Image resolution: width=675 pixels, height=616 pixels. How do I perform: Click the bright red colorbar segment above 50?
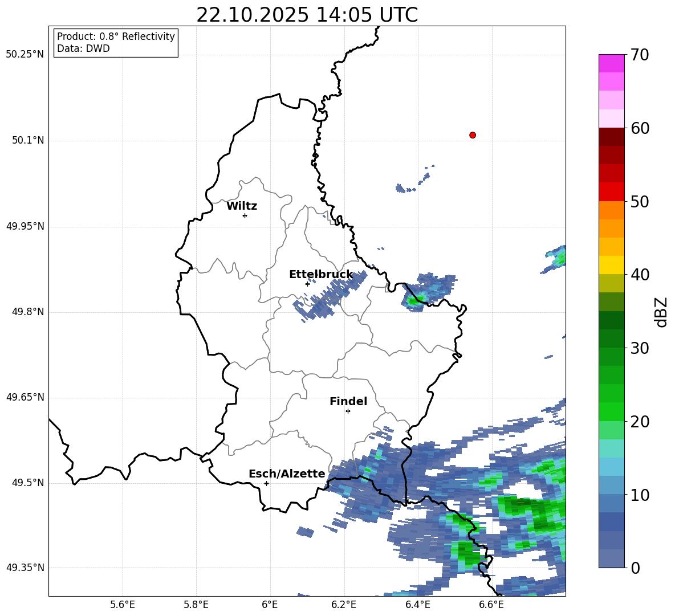(611, 192)
